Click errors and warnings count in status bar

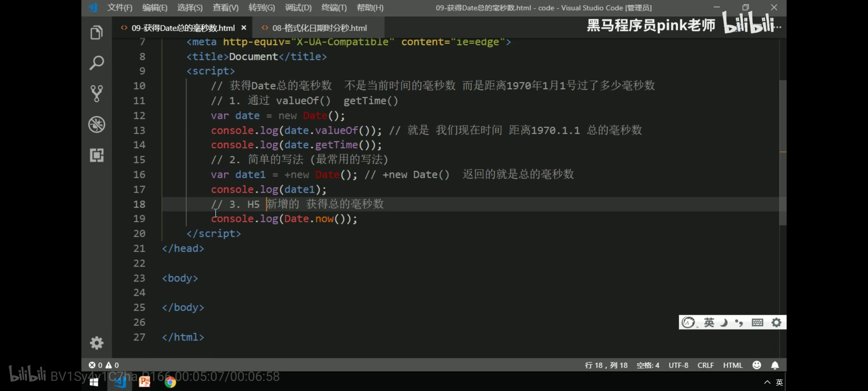point(104,365)
